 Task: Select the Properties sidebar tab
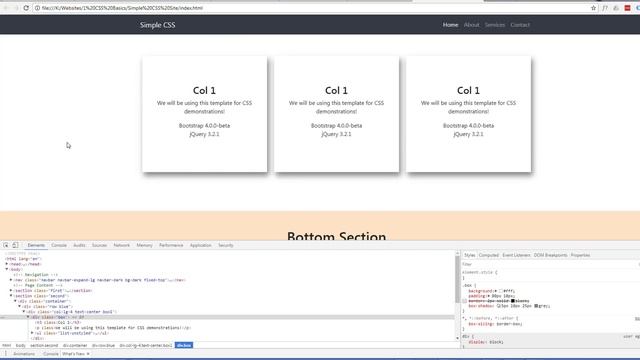[x=580, y=255]
